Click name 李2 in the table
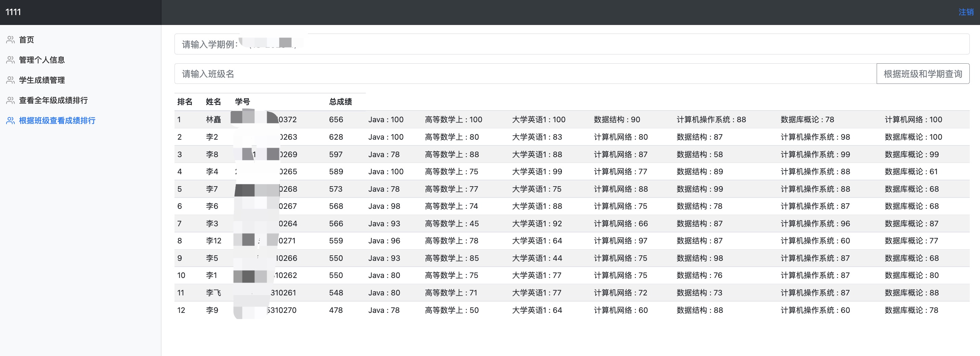Image resolution: width=980 pixels, height=356 pixels. click(x=212, y=137)
